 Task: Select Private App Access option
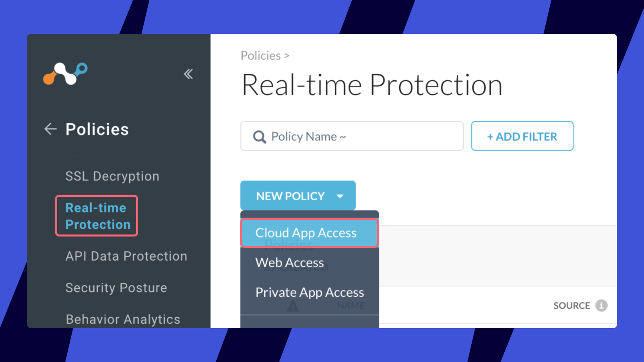tap(310, 292)
